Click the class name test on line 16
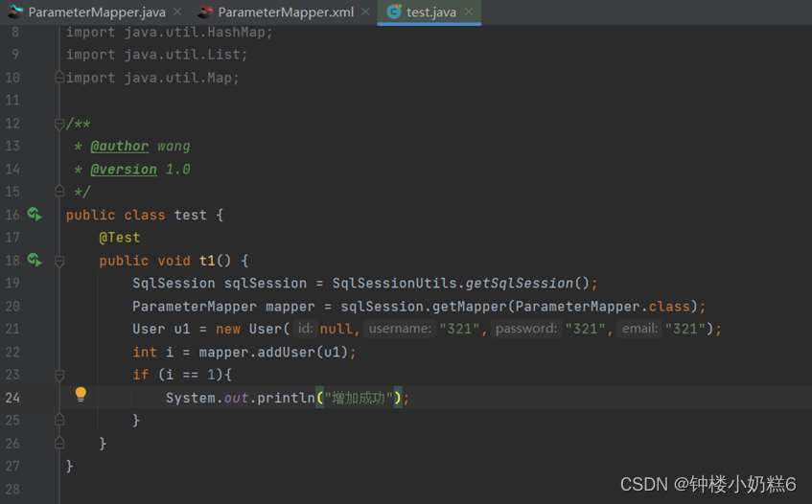The height and width of the screenshot is (504, 812). [x=190, y=215]
